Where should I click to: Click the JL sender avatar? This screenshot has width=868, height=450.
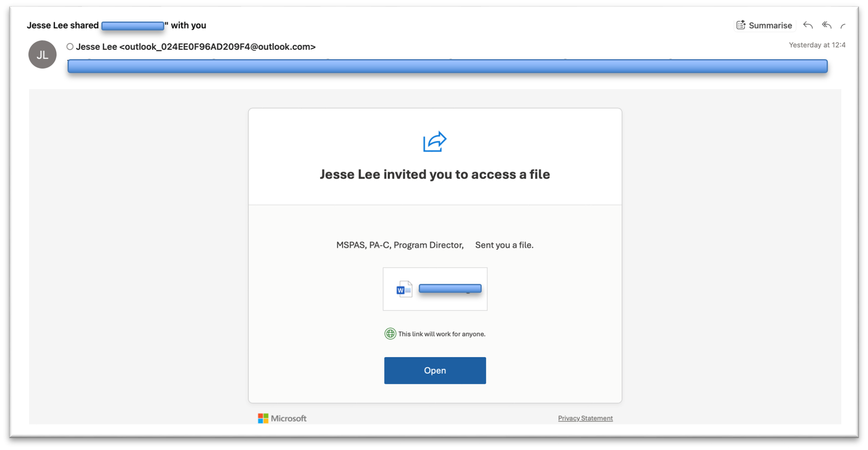tap(42, 55)
